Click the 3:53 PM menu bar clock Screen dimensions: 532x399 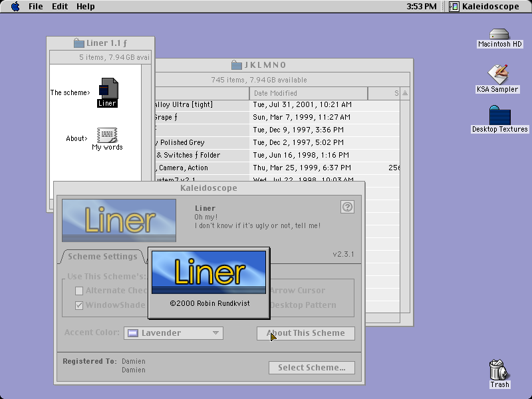[422, 7]
